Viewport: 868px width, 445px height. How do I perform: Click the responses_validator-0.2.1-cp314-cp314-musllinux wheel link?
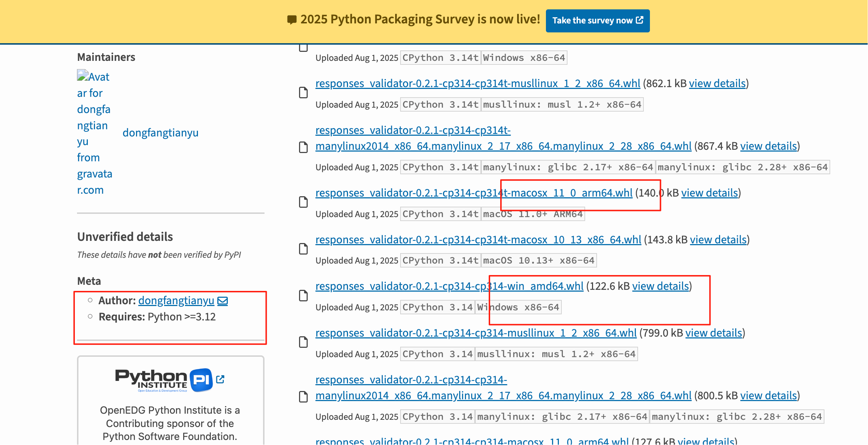coord(475,333)
